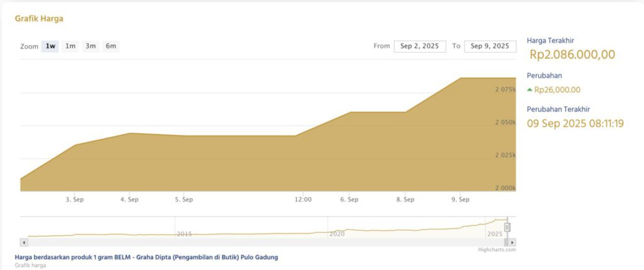Viewport: 644px width, 270px height.
Task: Click the 12:00 axis label
Action: pyautogui.click(x=303, y=200)
